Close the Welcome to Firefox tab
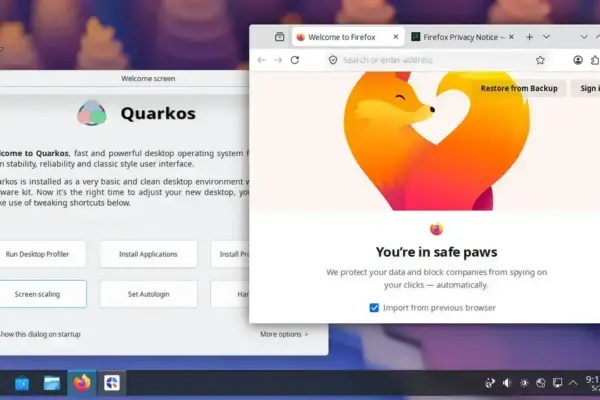The width and height of the screenshot is (600, 400). (x=396, y=37)
